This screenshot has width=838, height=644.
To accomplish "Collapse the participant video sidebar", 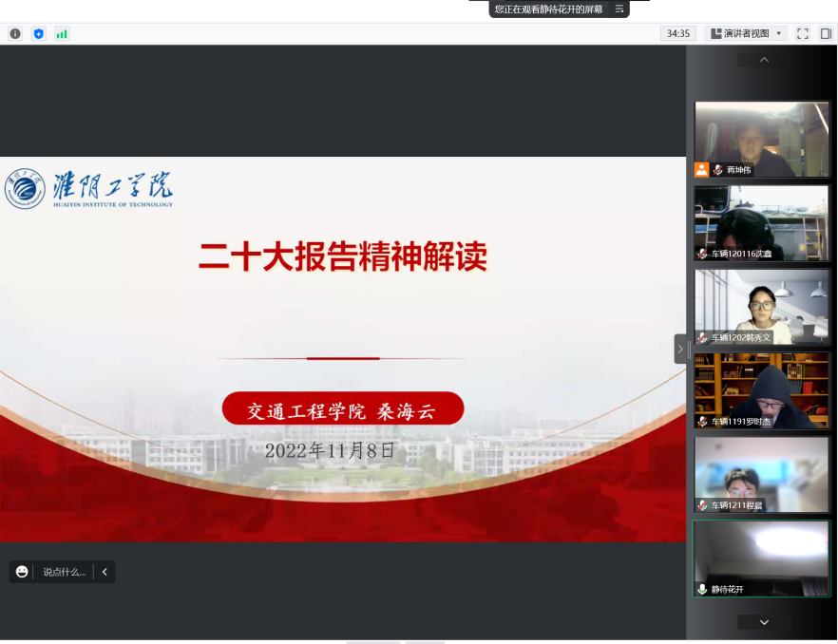I will pos(680,349).
